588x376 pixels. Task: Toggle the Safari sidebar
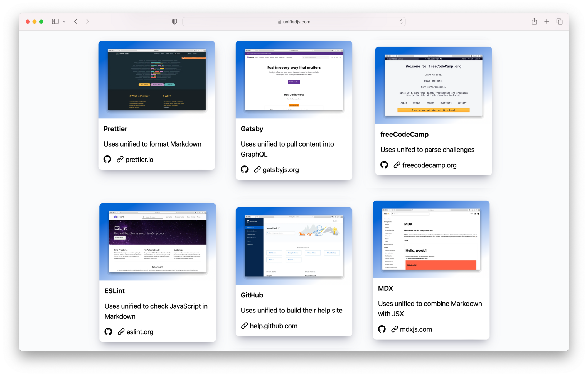pyautogui.click(x=55, y=21)
